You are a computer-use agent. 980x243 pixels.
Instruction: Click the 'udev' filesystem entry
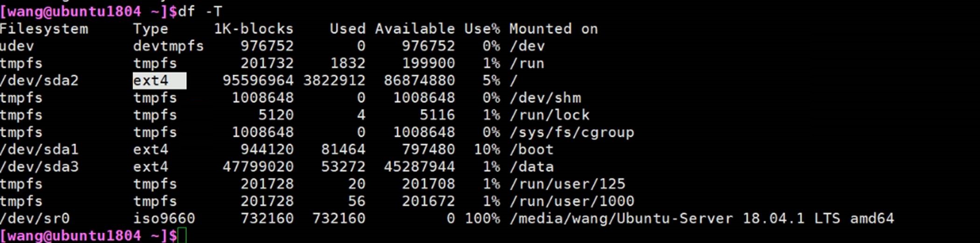pos(17,46)
